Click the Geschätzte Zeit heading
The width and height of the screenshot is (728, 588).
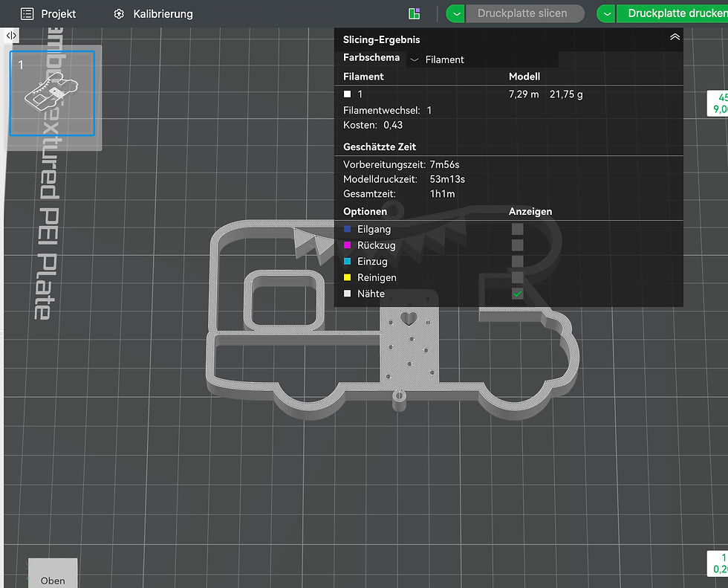click(x=380, y=146)
